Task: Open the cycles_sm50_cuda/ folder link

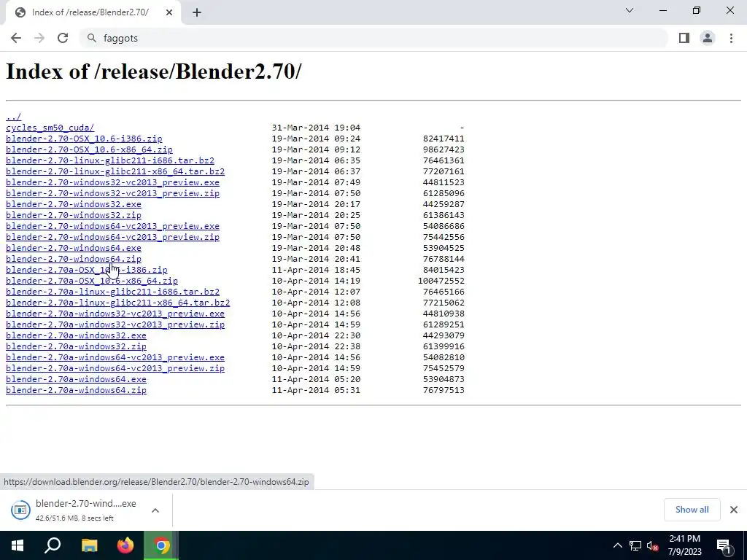Action: 50,128
